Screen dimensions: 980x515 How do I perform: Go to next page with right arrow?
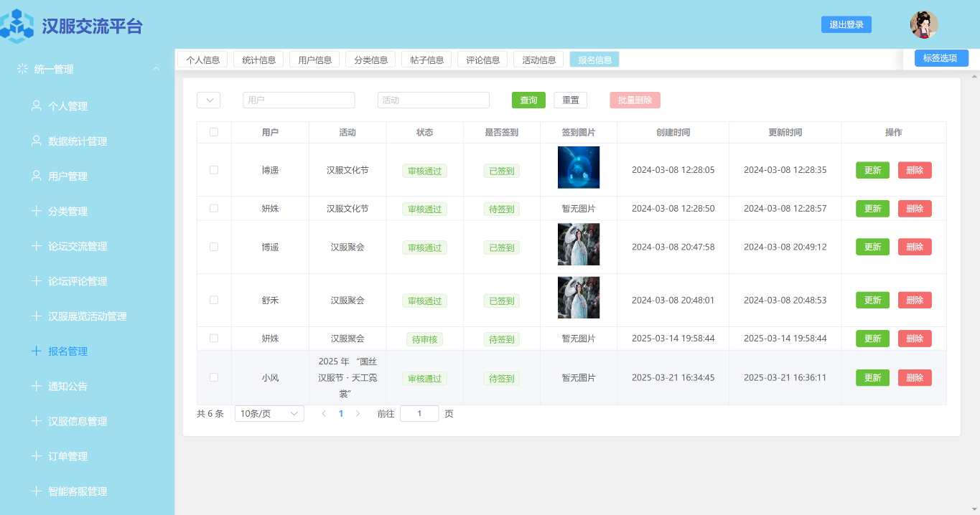(358, 414)
